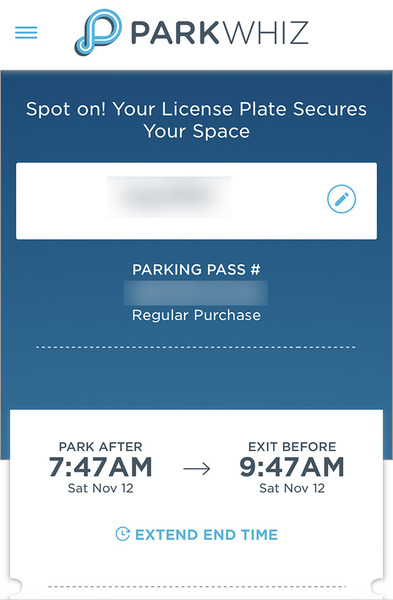
Task: Tap the arrow between park and exit times
Action: point(197,468)
